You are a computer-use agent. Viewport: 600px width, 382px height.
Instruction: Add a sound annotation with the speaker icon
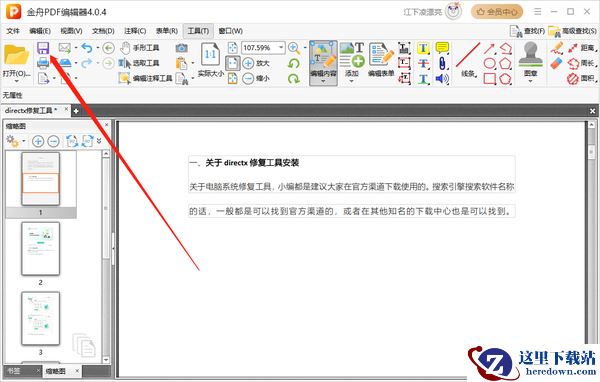(x=442, y=78)
